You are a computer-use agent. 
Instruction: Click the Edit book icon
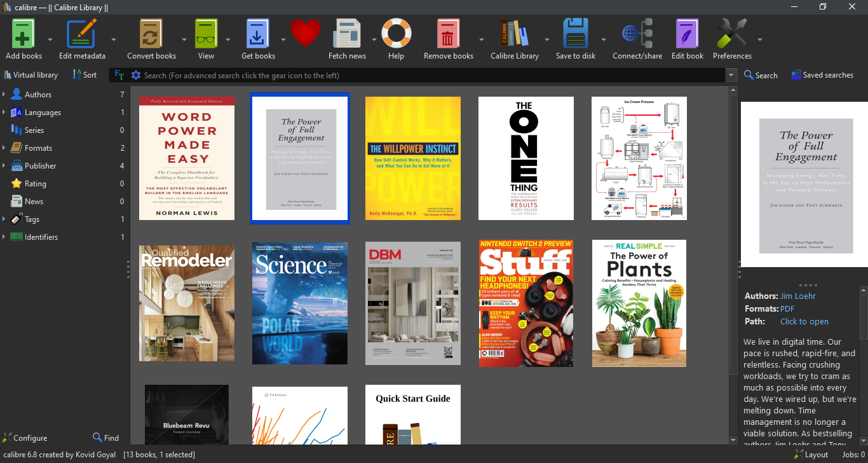pyautogui.click(x=688, y=32)
